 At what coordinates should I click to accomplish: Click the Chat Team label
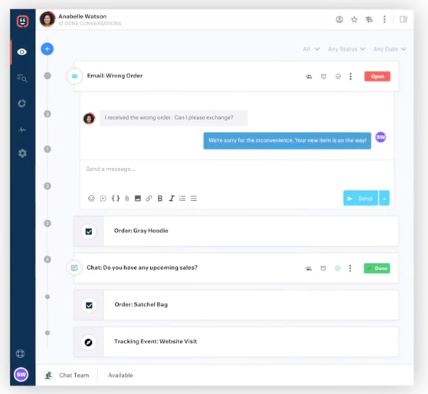click(x=74, y=375)
